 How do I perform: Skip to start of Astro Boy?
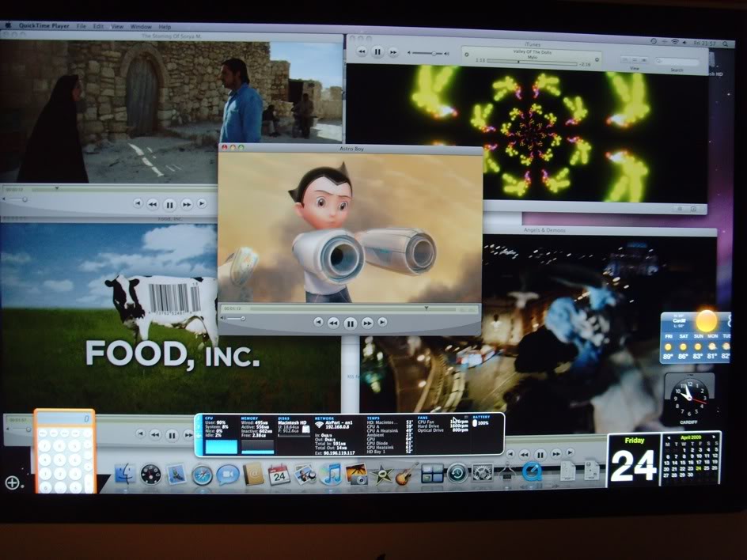pos(318,323)
